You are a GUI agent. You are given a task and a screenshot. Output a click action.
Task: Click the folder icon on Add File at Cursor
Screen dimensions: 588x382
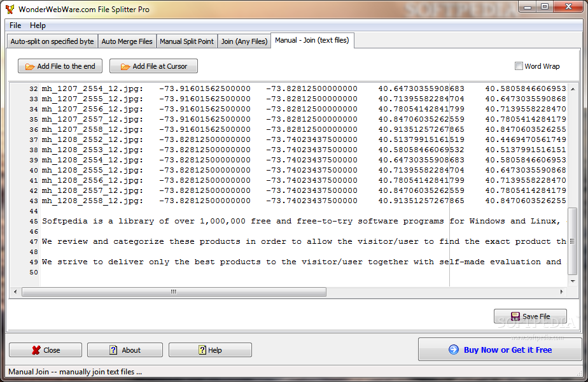(x=125, y=67)
